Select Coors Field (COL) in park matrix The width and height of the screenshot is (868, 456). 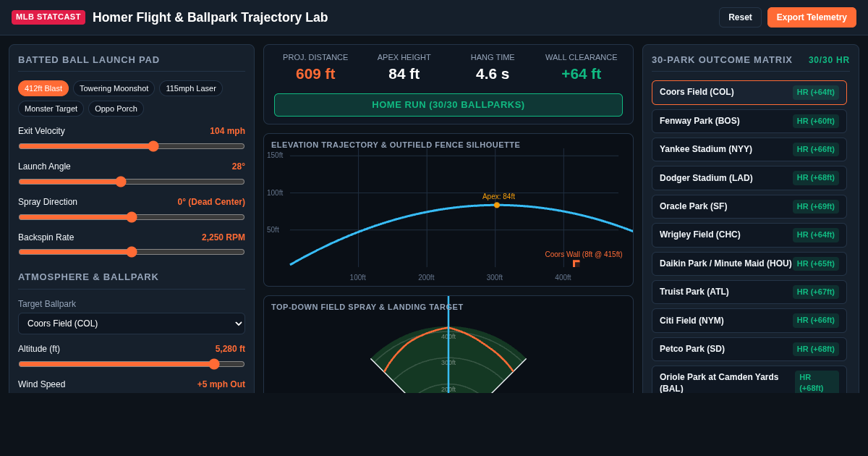pos(749,93)
